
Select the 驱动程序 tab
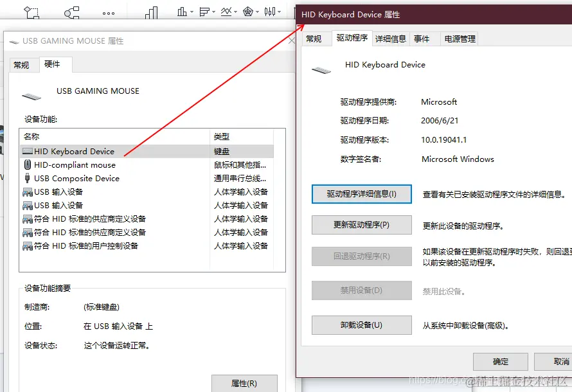pos(352,38)
